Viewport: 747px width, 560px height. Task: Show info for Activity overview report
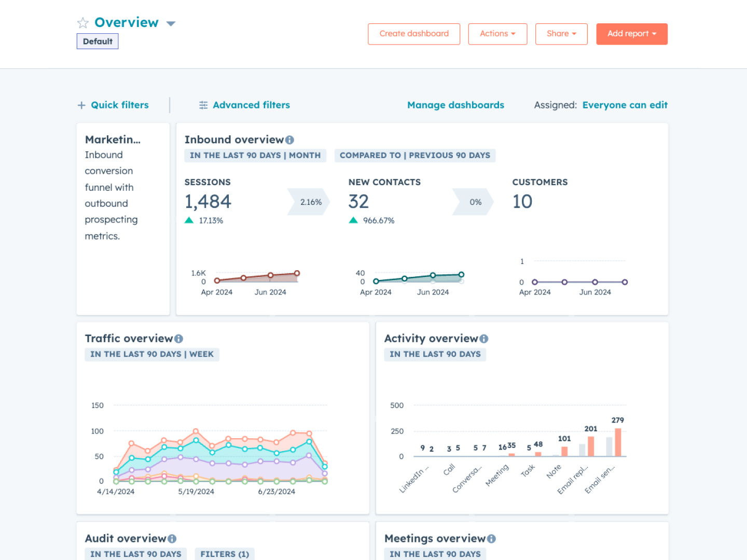point(484,339)
